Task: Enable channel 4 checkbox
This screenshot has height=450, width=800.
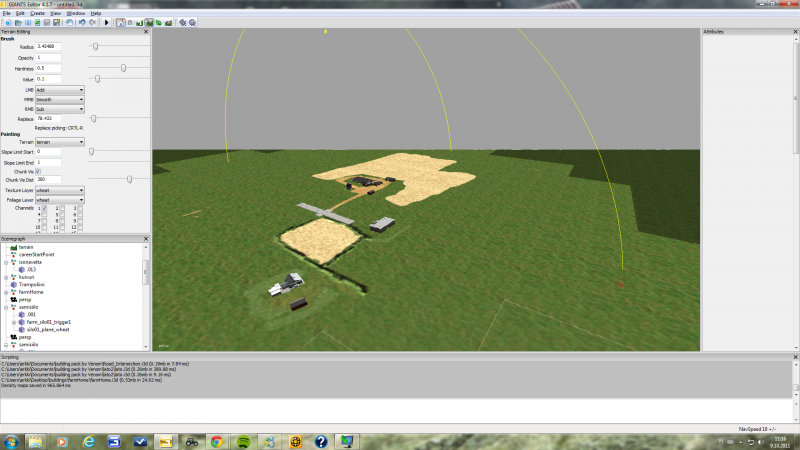Action: (x=44, y=215)
